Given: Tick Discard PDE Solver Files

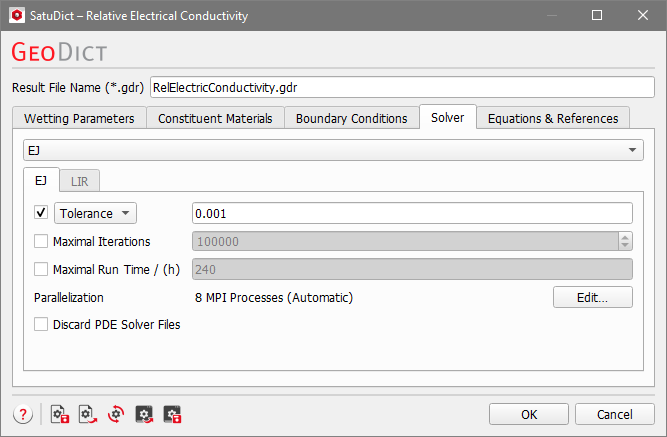Looking at the screenshot, I should 41,324.
